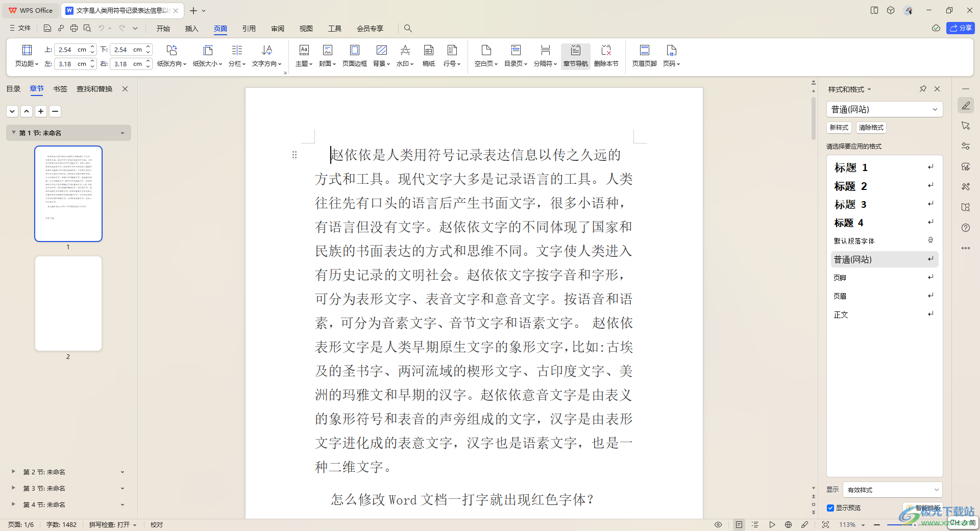This screenshot has width=980, height=531.
Task: Open the 引用 ribbon tab
Action: pyautogui.click(x=249, y=29)
